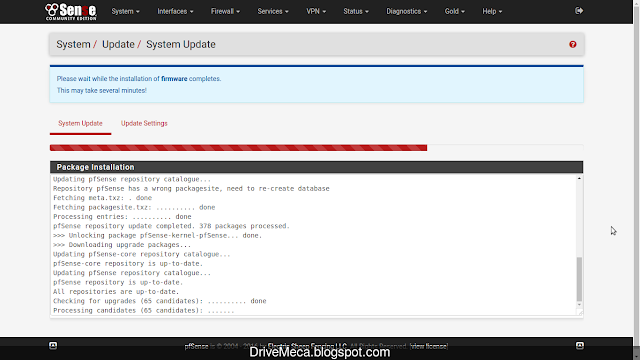Click line '378 packages processed'

click(x=171, y=226)
